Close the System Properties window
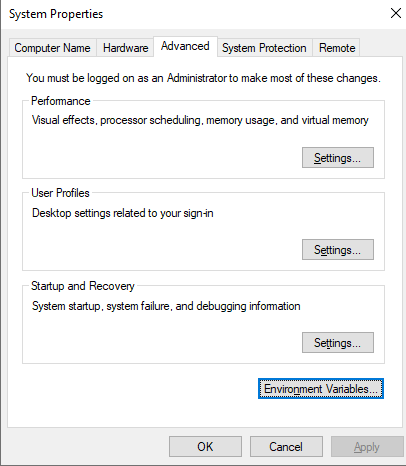 [396, 13]
